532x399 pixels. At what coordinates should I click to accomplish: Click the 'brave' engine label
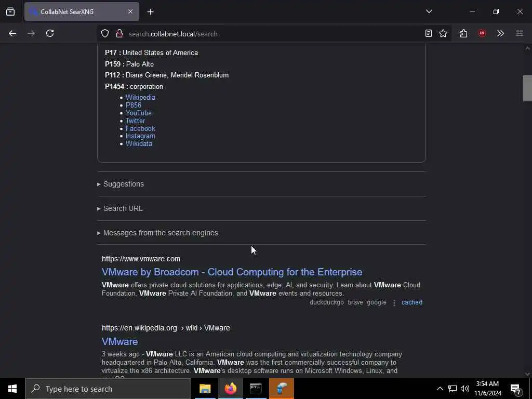355,302
